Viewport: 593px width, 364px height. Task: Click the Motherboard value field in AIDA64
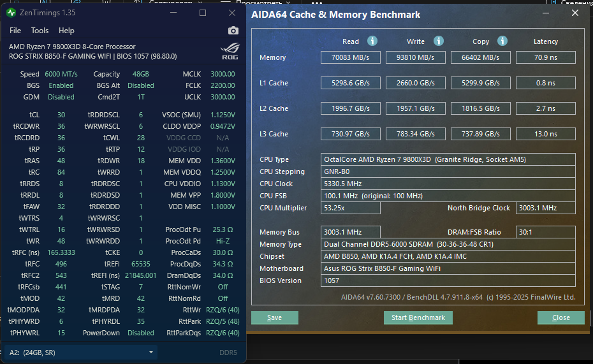click(448, 268)
